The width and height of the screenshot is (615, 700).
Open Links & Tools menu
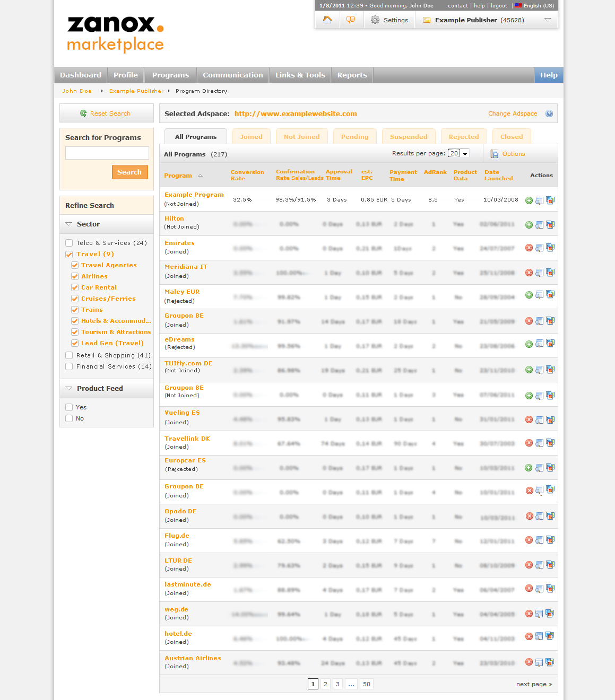300,75
